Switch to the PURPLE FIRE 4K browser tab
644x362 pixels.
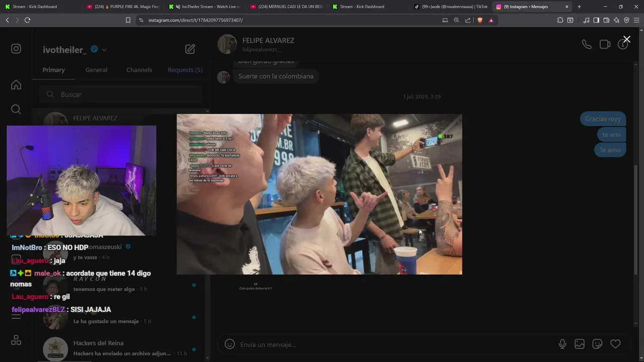123,7
